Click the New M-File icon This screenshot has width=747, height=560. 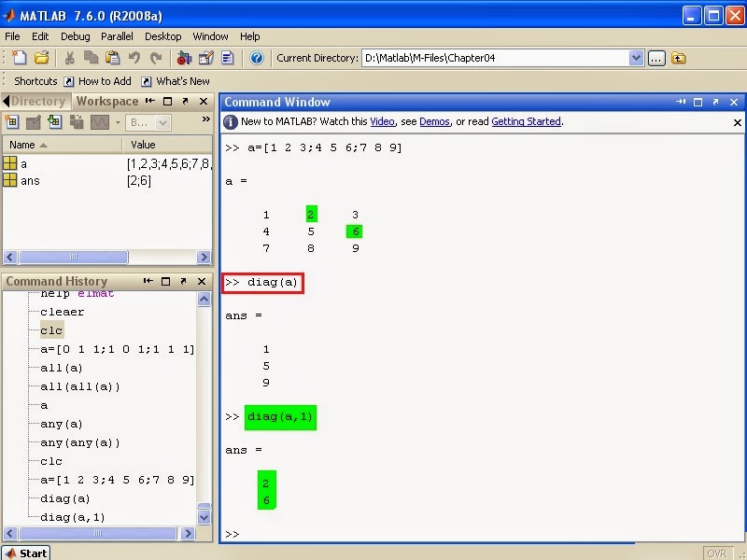[x=19, y=58]
